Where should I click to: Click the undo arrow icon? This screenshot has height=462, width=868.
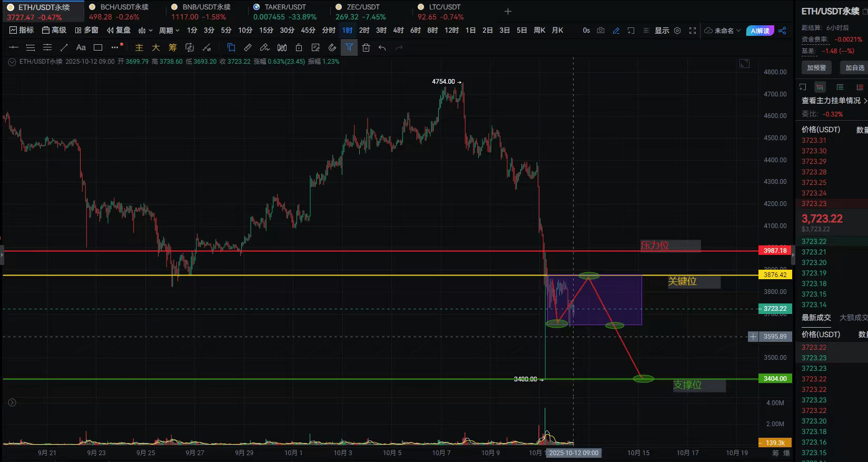tap(382, 47)
